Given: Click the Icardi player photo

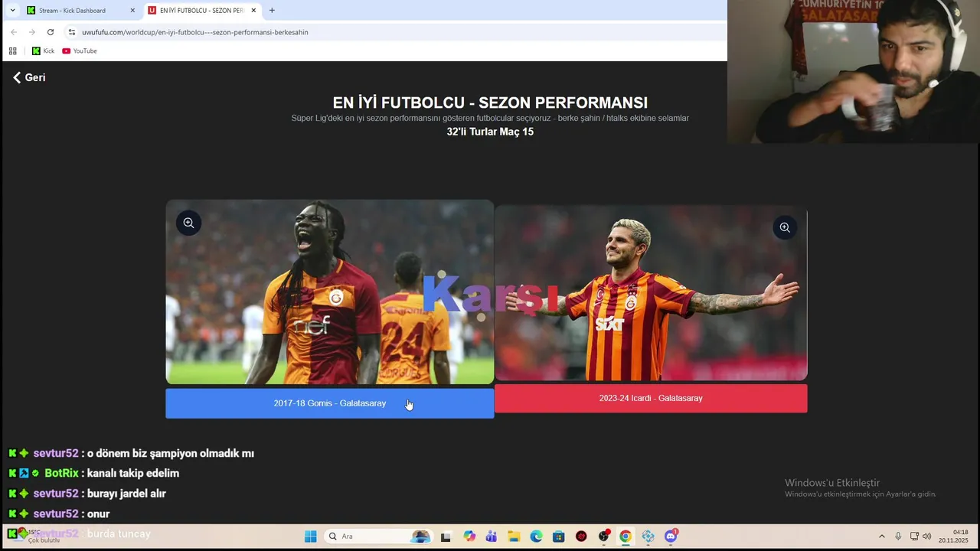Looking at the screenshot, I should tap(651, 292).
